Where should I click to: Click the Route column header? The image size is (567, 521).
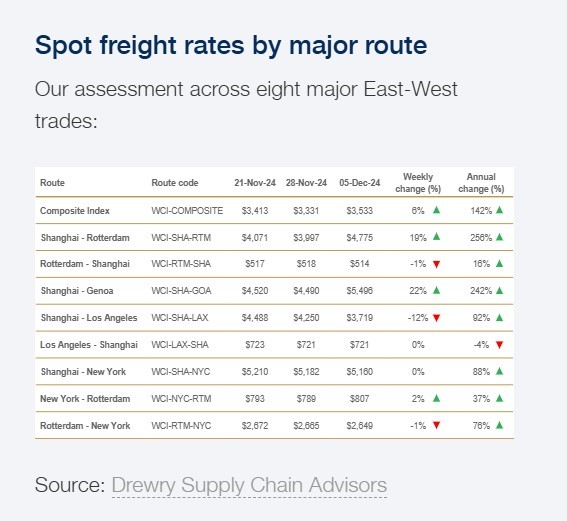click(52, 183)
